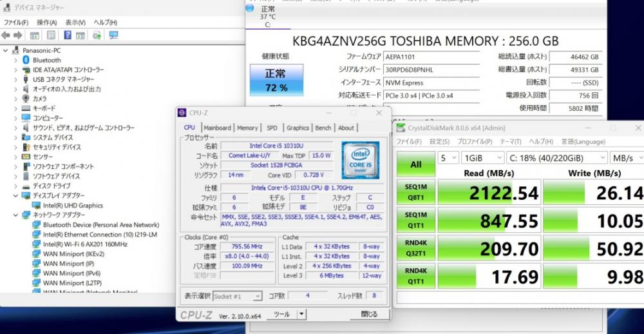Click the firmware field AEPA1101
This screenshot has width=644, height=334.
point(431,57)
